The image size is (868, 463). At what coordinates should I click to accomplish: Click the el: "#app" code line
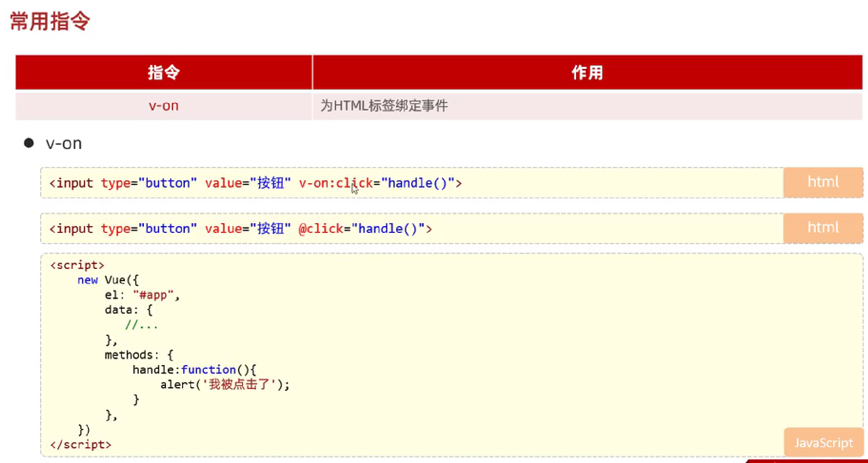(x=142, y=295)
